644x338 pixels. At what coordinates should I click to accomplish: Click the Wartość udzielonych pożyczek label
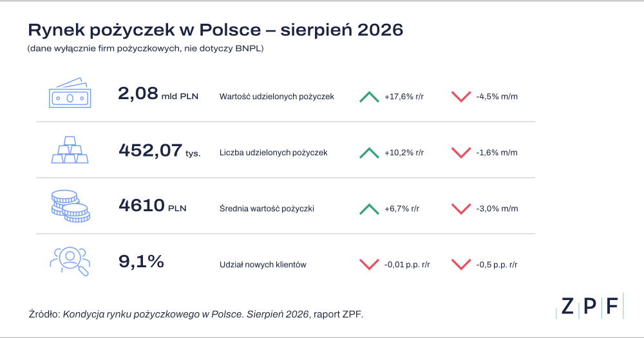(277, 97)
